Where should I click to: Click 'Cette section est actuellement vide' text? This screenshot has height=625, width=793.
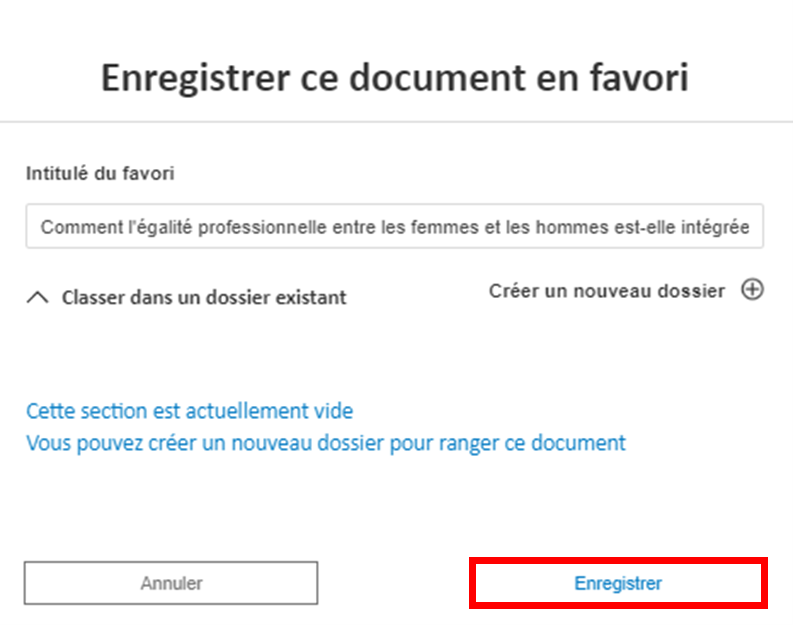click(190, 411)
